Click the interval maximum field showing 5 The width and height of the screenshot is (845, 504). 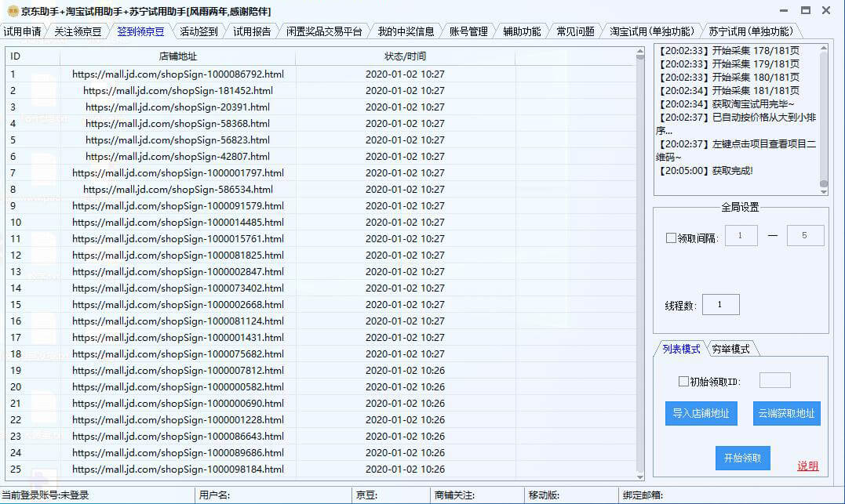805,235
